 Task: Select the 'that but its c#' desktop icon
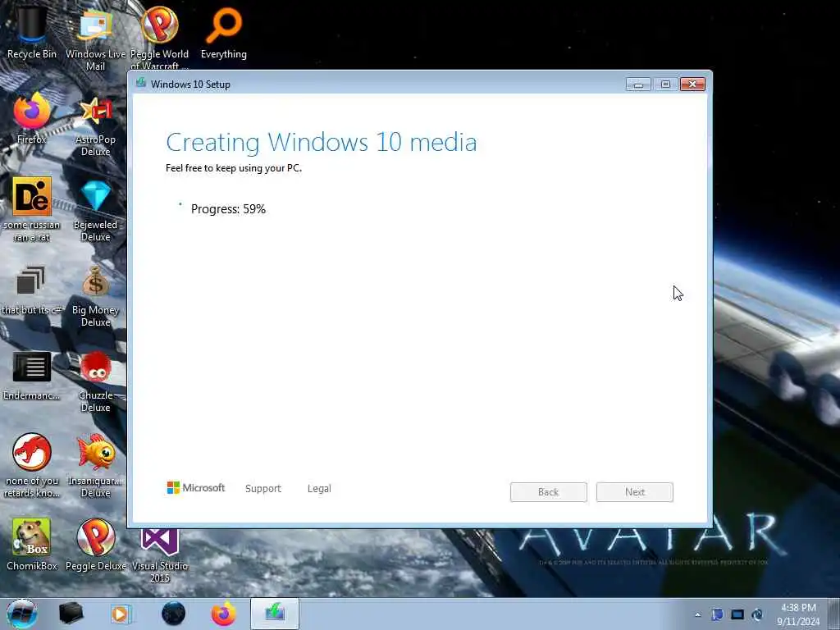click(x=32, y=290)
